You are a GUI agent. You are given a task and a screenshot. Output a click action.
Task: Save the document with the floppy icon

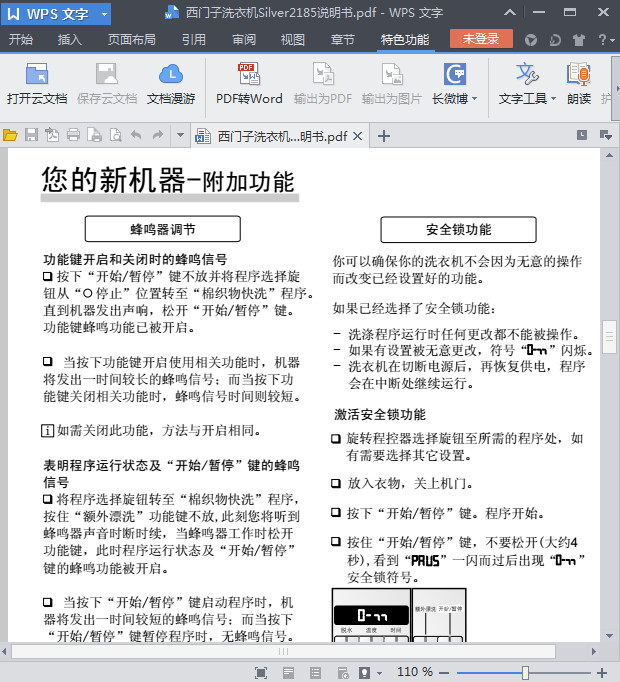point(31,136)
